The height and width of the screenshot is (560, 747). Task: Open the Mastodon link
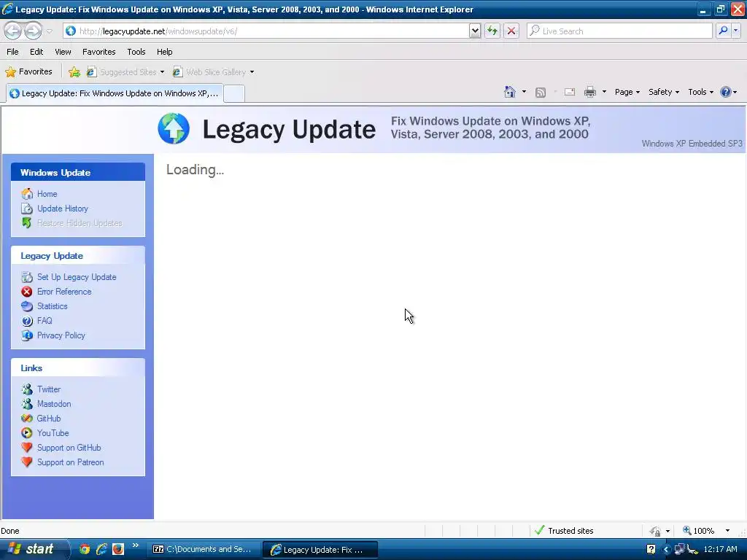pos(54,404)
